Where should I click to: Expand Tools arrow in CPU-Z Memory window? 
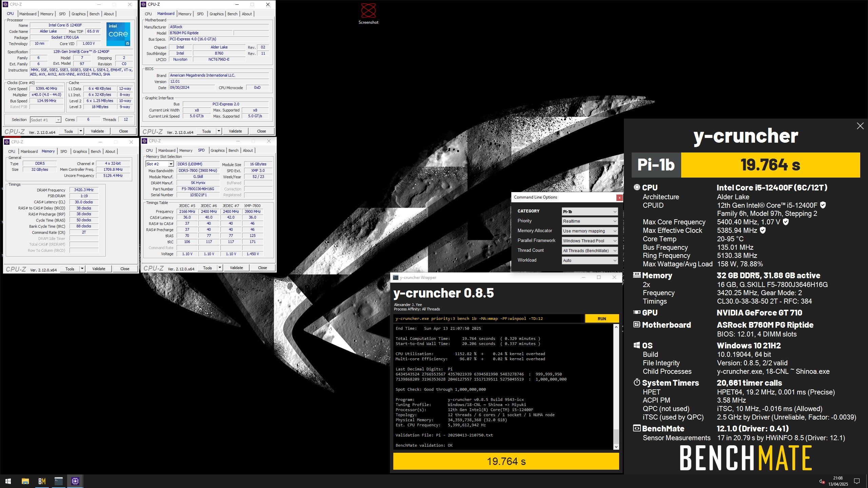tap(82, 269)
